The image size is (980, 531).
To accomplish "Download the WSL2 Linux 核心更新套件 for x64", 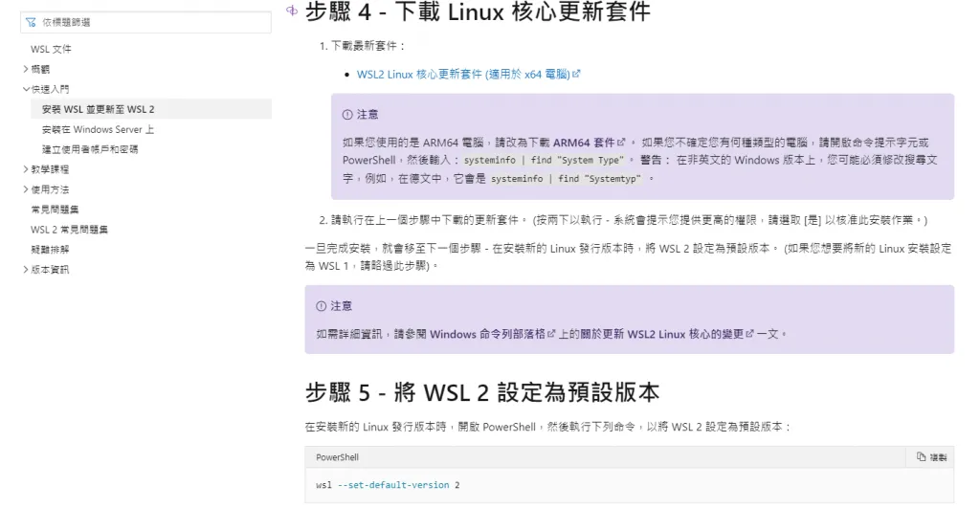I will (x=463, y=74).
